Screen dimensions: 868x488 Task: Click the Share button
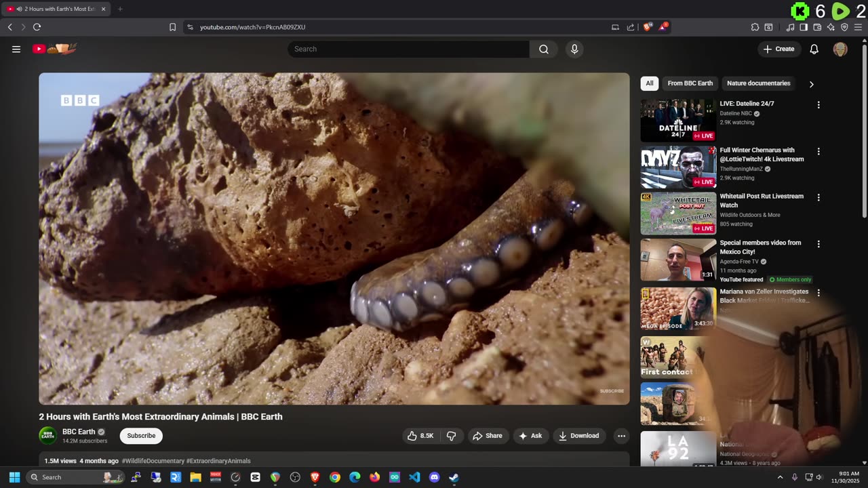point(487,436)
